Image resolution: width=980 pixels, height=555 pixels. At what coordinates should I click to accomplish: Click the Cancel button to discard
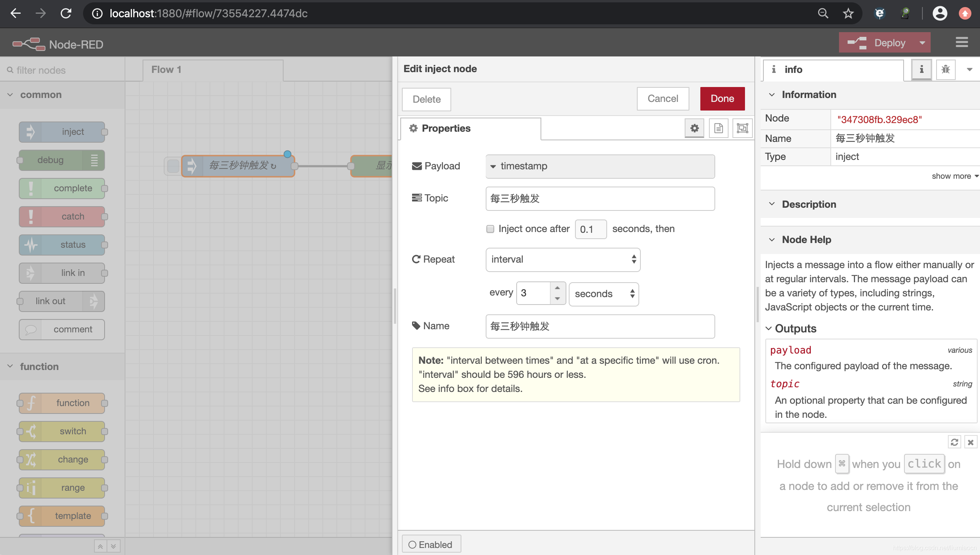[x=662, y=98]
